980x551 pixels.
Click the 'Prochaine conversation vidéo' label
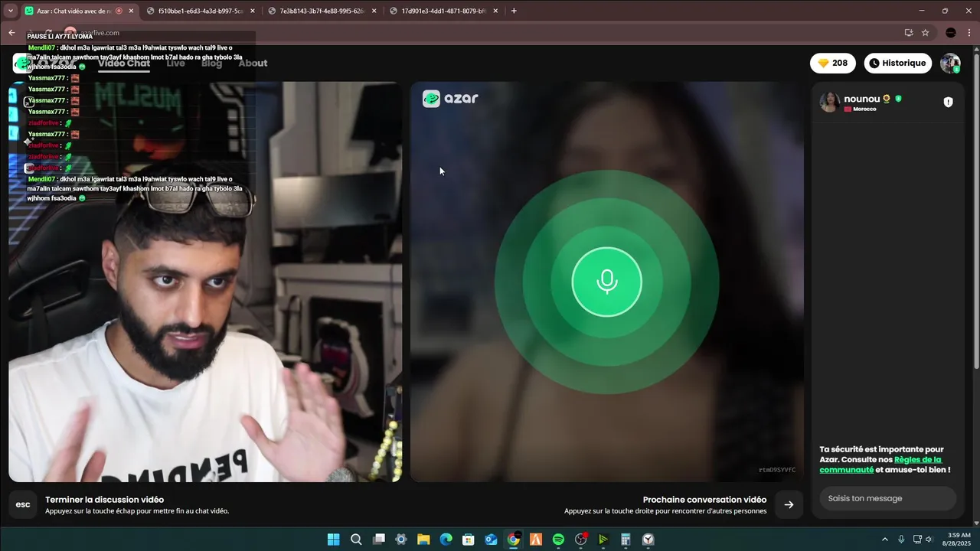[x=704, y=500]
